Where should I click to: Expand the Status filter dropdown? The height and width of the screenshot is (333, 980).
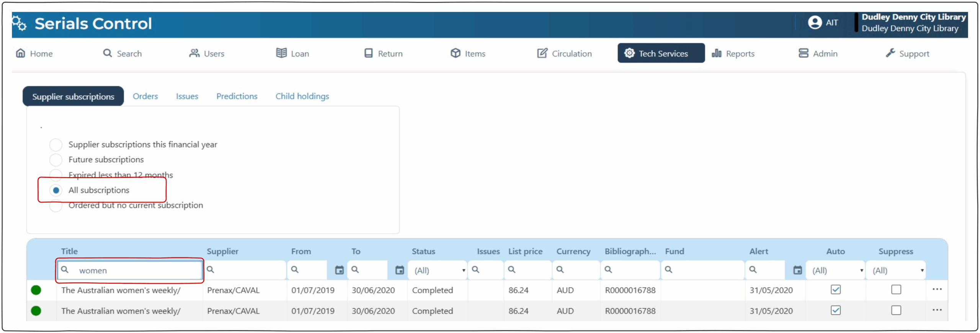[438, 271]
